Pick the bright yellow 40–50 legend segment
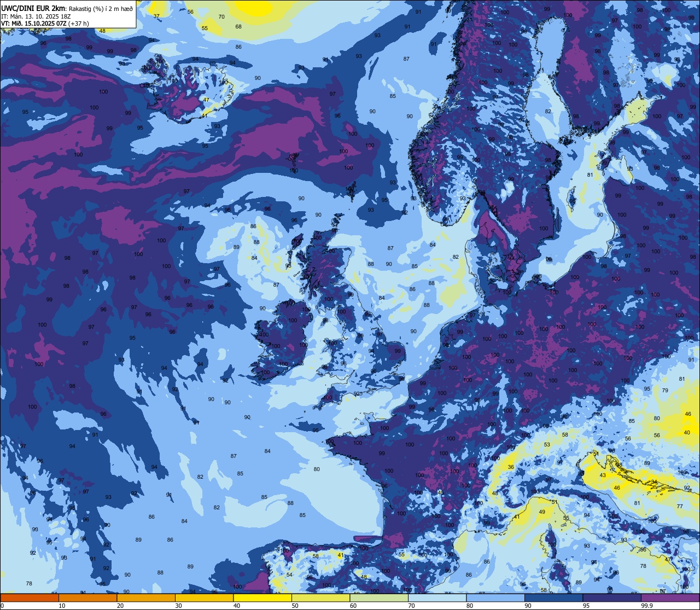 pos(262,597)
